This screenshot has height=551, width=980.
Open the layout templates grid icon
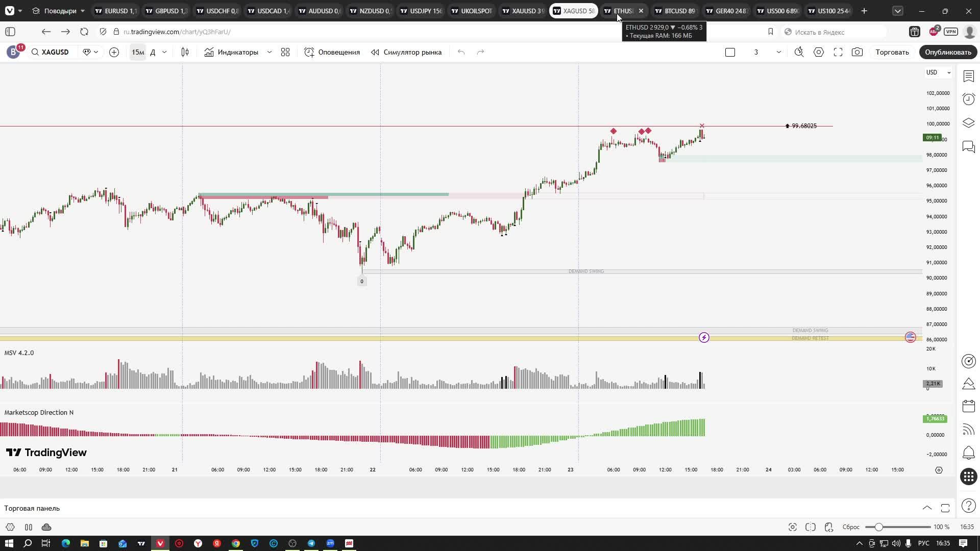(x=285, y=52)
